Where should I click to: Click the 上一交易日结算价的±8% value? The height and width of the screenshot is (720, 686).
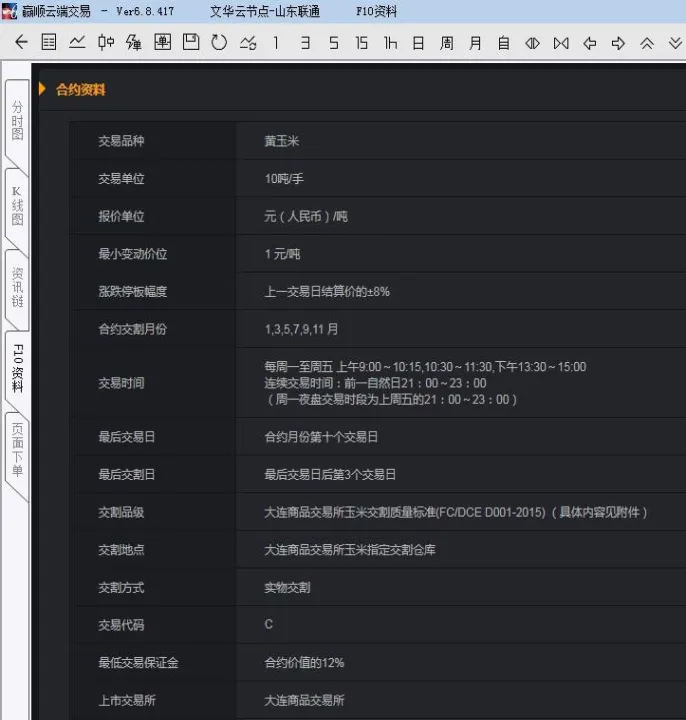tap(326, 292)
